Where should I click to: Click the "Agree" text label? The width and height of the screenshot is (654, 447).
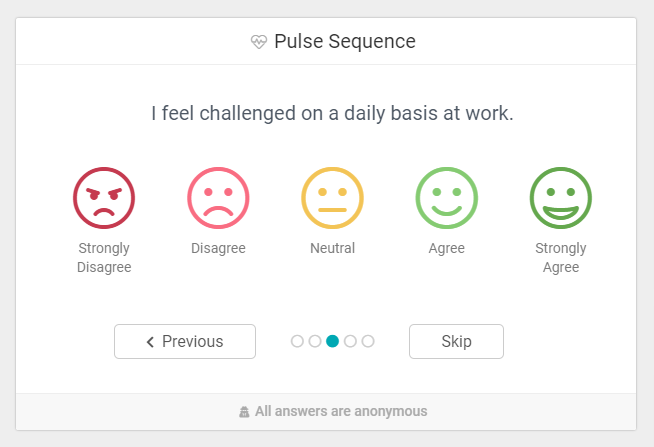click(x=446, y=248)
